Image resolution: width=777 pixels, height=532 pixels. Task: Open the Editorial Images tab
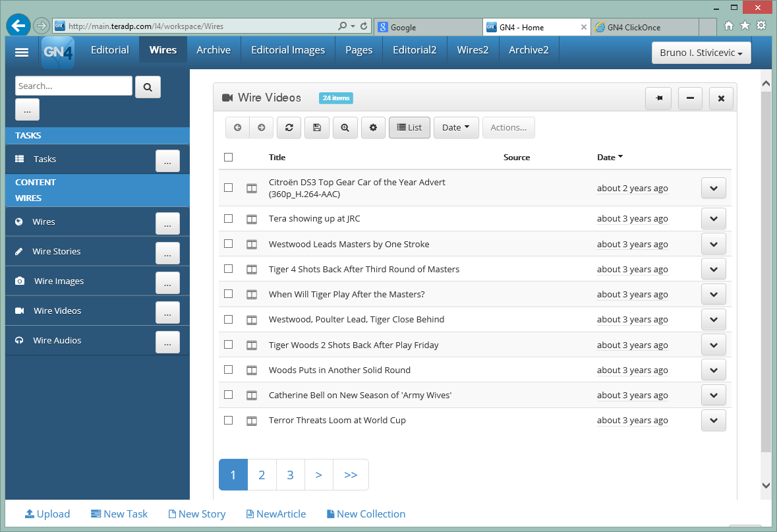pos(288,50)
